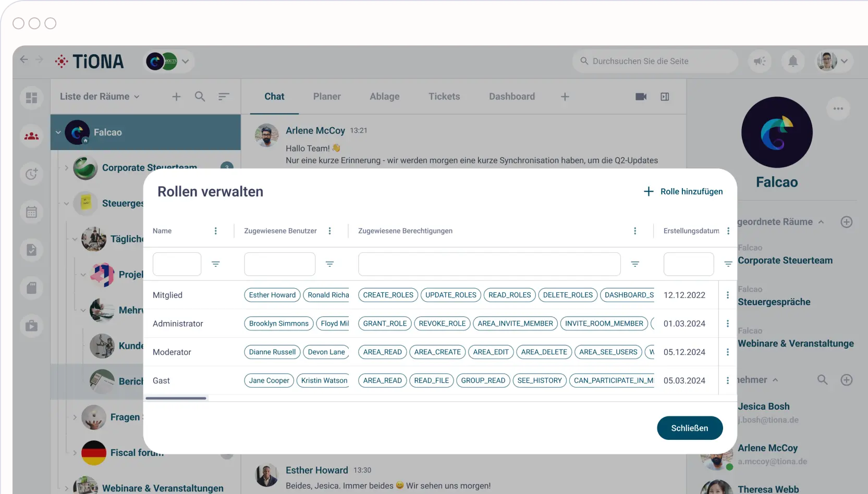Collapse the Falcao room tree
The height and width of the screenshot is (494, 868).
(x=58, y=132)
